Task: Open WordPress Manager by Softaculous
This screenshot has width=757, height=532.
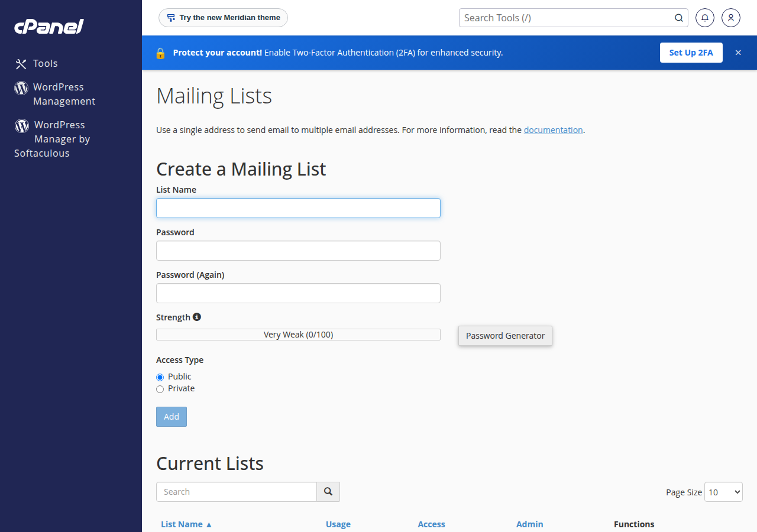Action: pos(52,139)
